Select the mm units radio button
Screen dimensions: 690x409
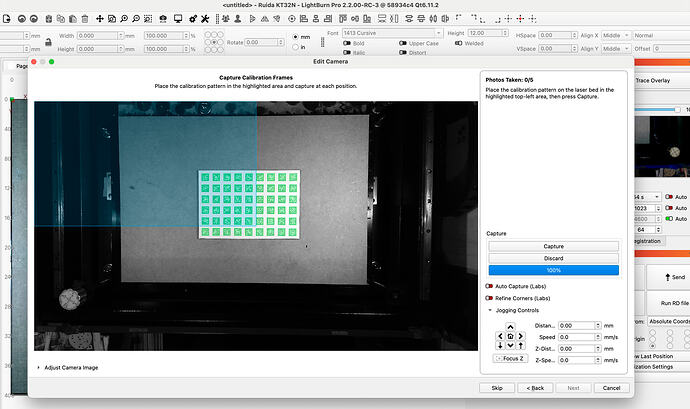(x=296, y=37)
